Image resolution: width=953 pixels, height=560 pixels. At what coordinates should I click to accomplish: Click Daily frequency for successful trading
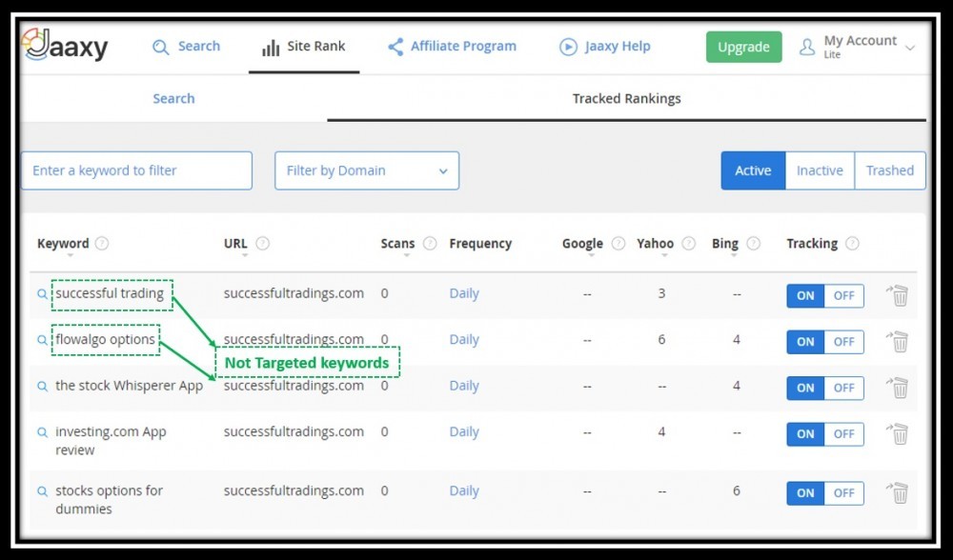pyautogui.click(x=464, y=294)
